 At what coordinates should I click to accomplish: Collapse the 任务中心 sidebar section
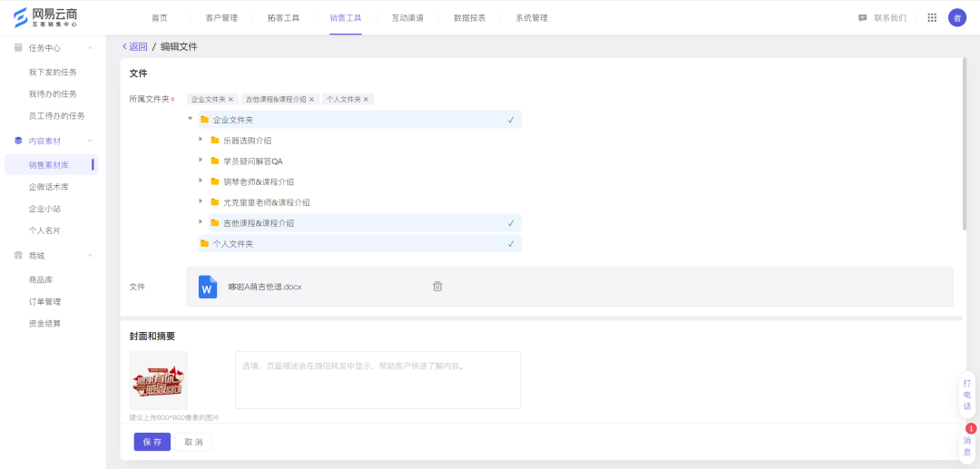[90, 48]
